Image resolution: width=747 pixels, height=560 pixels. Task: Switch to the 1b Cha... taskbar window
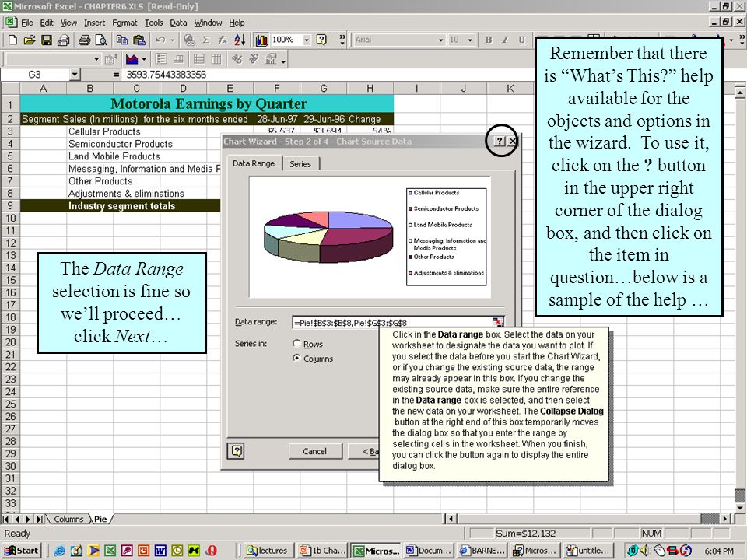322,551
